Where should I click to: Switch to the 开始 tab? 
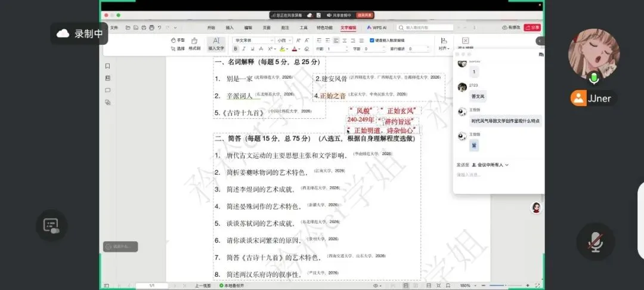click(211, 27)
